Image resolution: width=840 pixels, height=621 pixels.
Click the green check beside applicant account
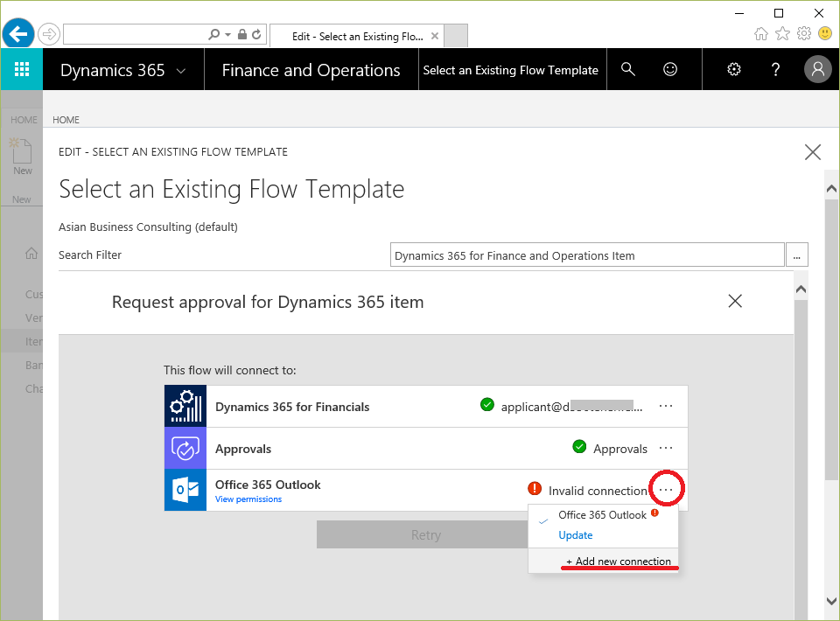click(x=487, y=405)
